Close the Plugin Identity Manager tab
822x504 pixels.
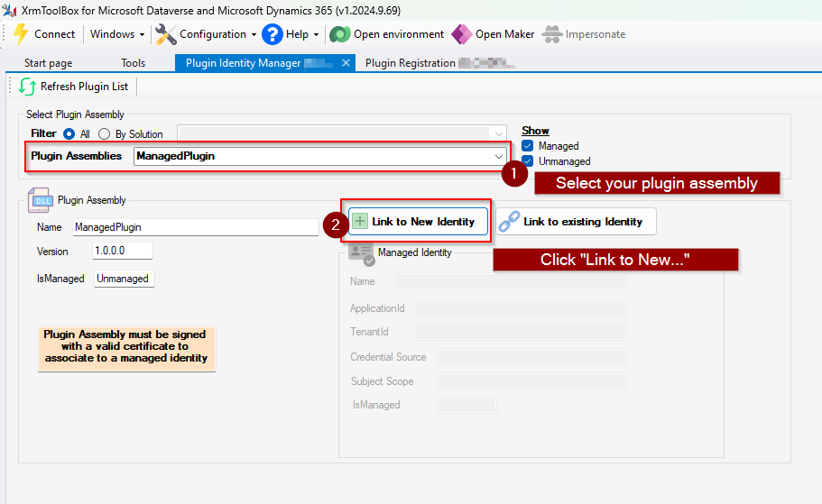click(346, 63)
